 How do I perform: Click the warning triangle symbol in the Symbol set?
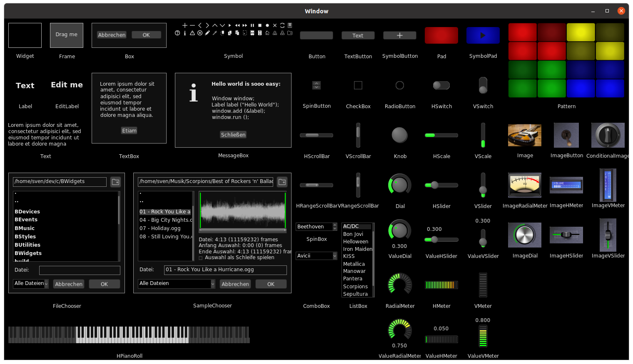(x=192, y=33)
